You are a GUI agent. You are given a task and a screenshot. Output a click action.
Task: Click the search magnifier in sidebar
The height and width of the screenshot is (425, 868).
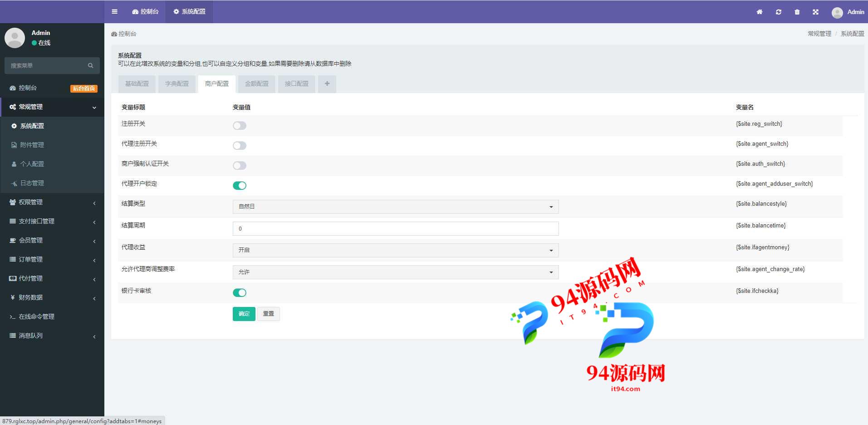click(x=90, y=65)
